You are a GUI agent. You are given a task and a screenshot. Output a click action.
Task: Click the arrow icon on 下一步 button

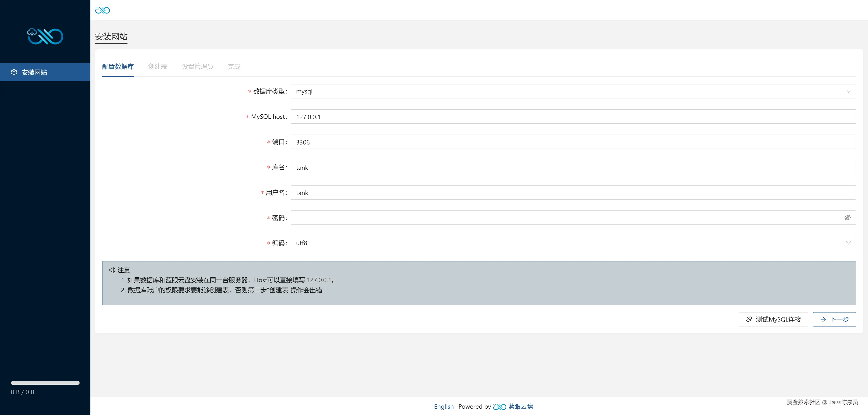(x=823, y=319)
